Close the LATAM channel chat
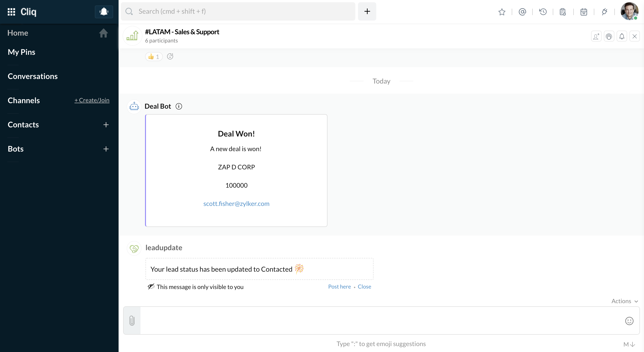 [634, 36]
